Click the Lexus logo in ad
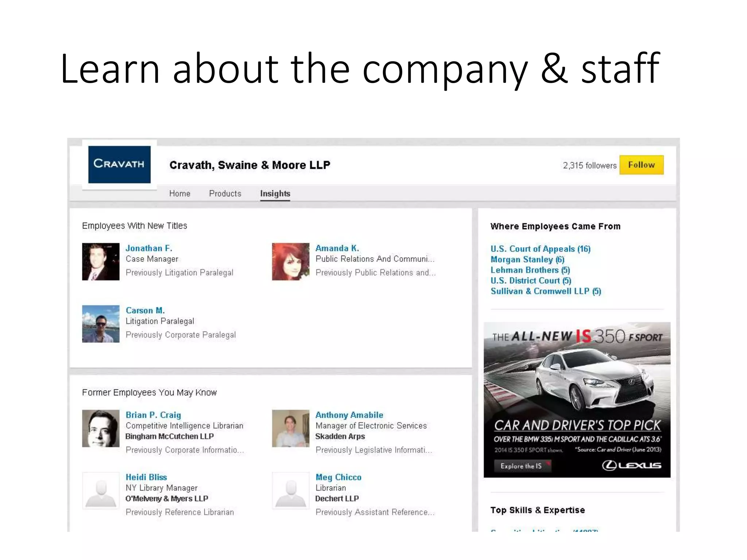 (x=631, y=465)
